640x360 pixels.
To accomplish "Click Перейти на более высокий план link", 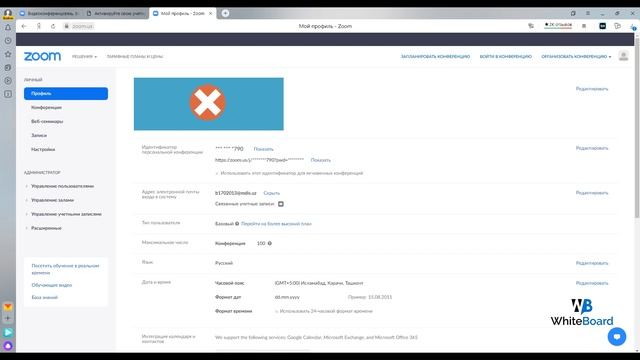I will pos(276,224).
